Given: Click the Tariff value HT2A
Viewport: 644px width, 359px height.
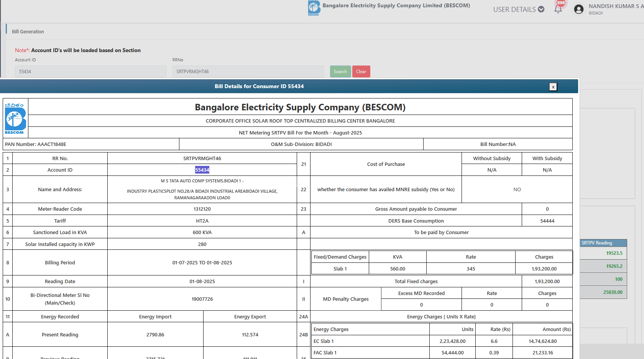Looking at the screenshot, I should pyautogui.click(x=202, y=221).
